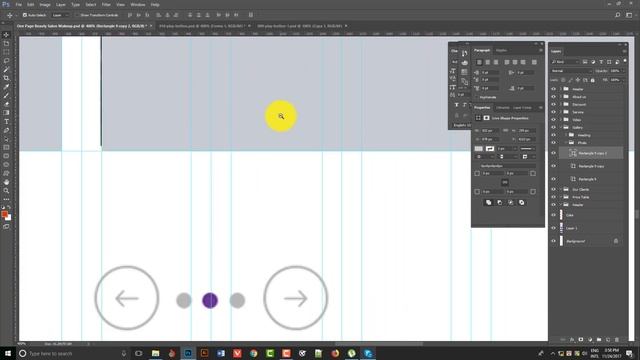This screenshot has height=360, width=640.
Task: Collapse the Gallery layer group
Action: [561, 127]
